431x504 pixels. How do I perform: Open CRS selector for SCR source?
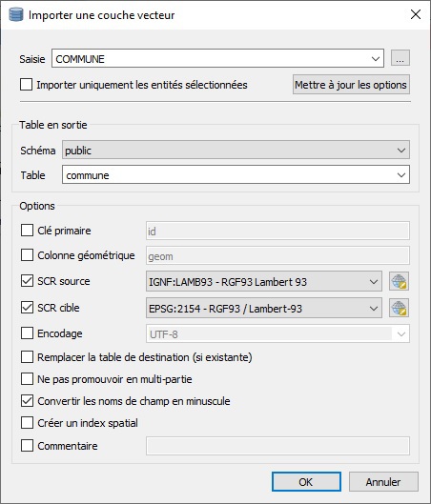[399, 281]
